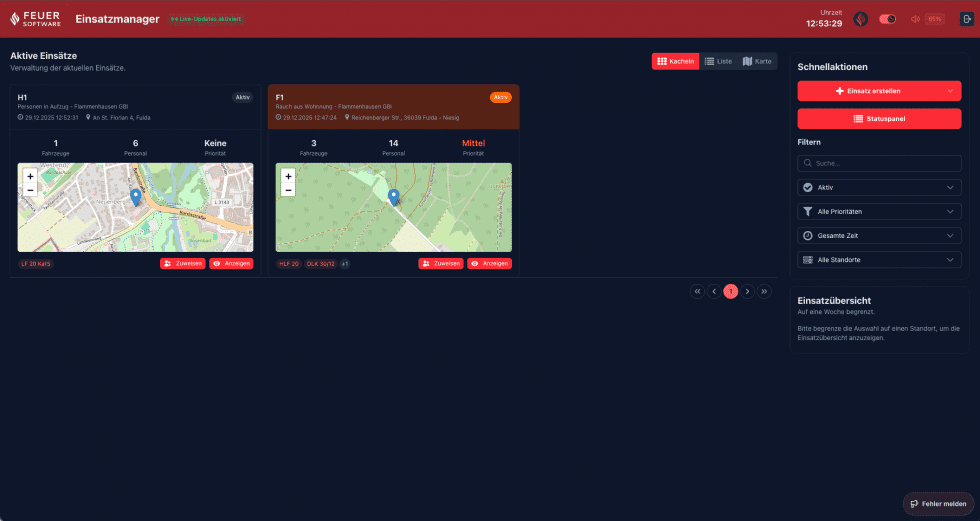Click the 6 Personal count on H1
The image size is (980, 521).
click(136, 143)
